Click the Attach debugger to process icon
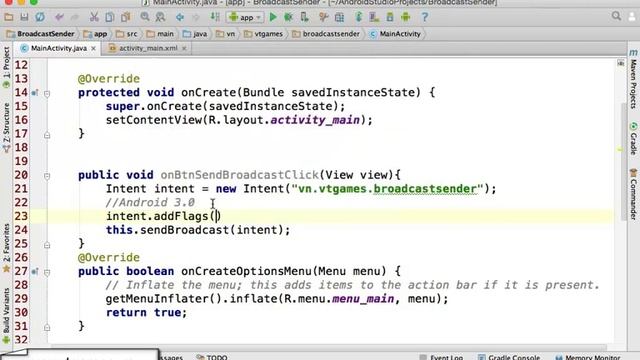This screenshot has width=640, height=360. pyautogui.click(x=304, y=17)
